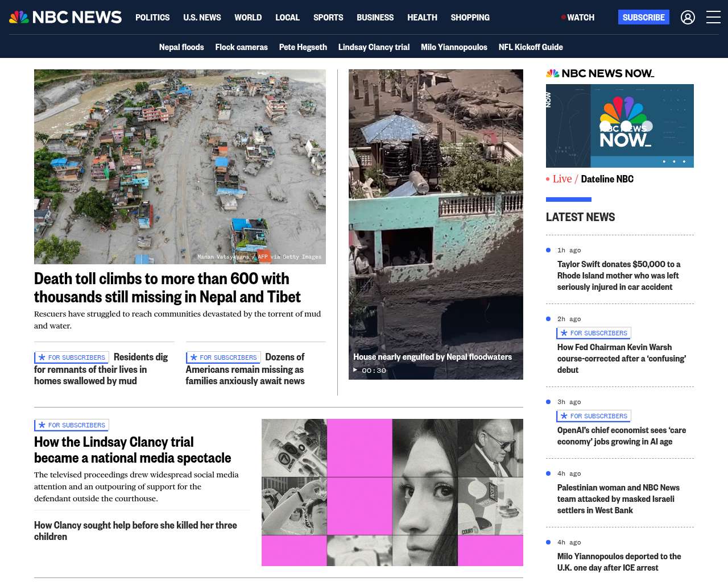Open the hamburger navigation menu
Screen dimensions: 728x582
[x=713, y=18]
